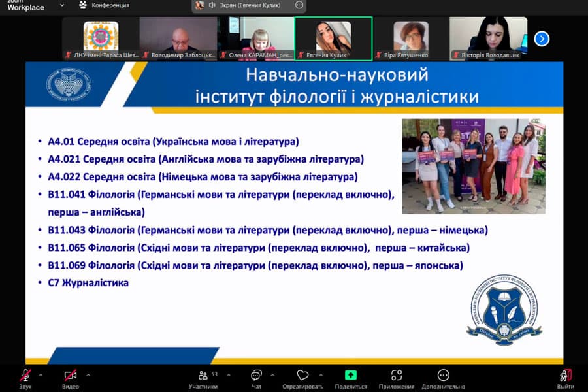
Task: Click the blue arrow to view more participants
Action: [x=541, y=39]
